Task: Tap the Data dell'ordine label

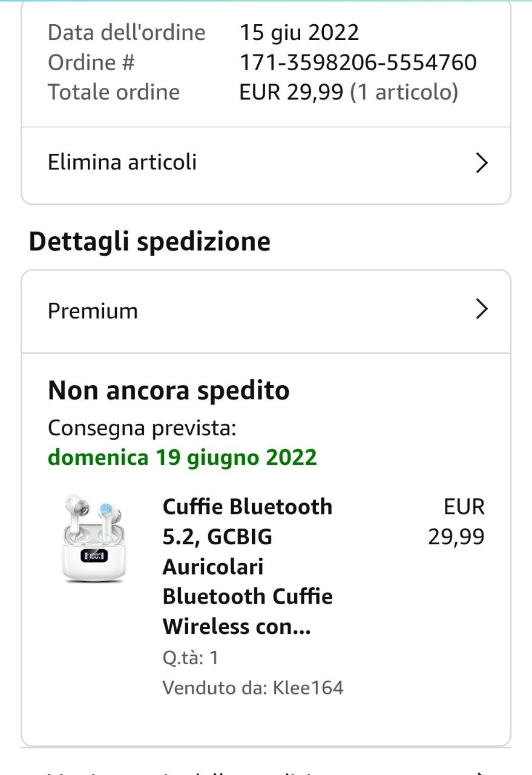Action: click(126, 32)
